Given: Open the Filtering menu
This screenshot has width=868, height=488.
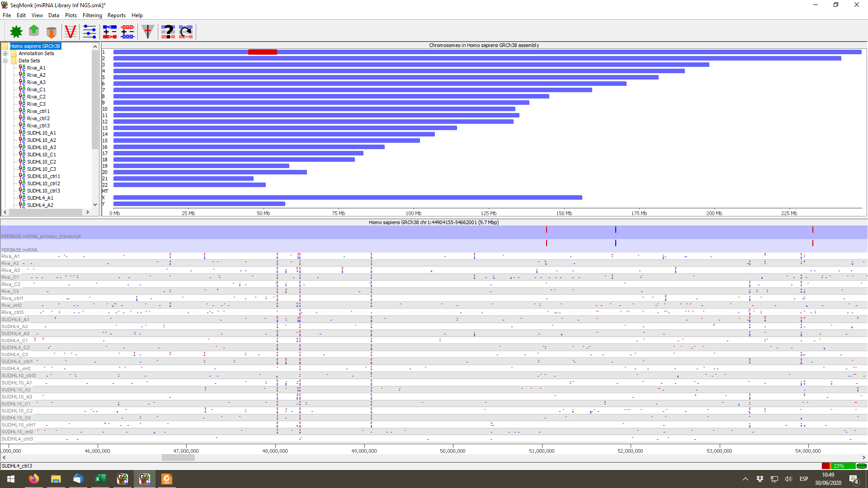Looking at the screenshot, I should (x=92, y=15).
